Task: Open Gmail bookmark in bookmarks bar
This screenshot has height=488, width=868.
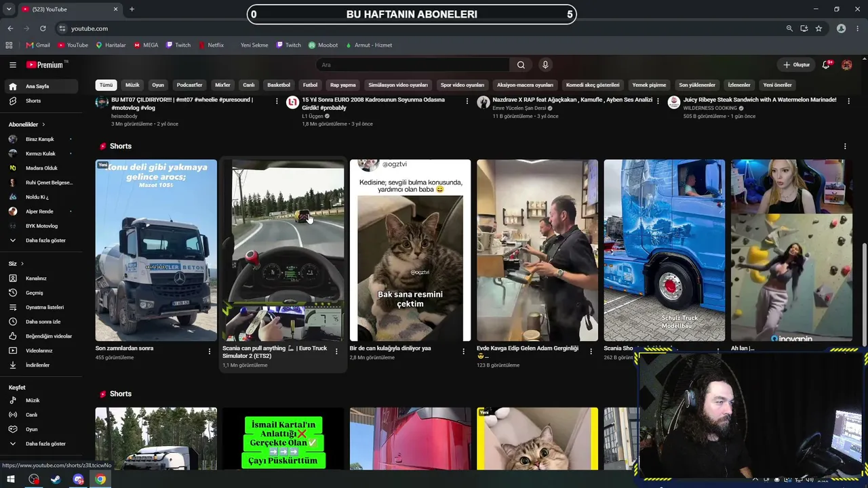Action: [38, 45]
